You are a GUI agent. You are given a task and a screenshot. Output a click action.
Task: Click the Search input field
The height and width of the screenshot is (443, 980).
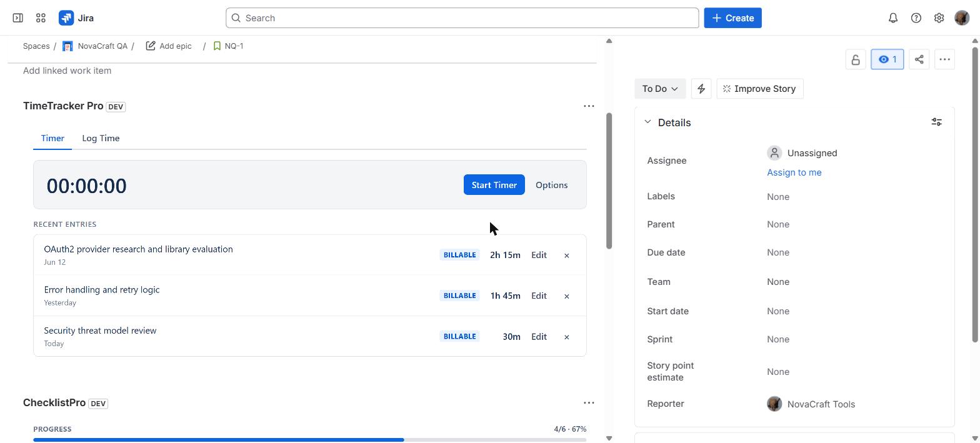[x=462, y=18]
